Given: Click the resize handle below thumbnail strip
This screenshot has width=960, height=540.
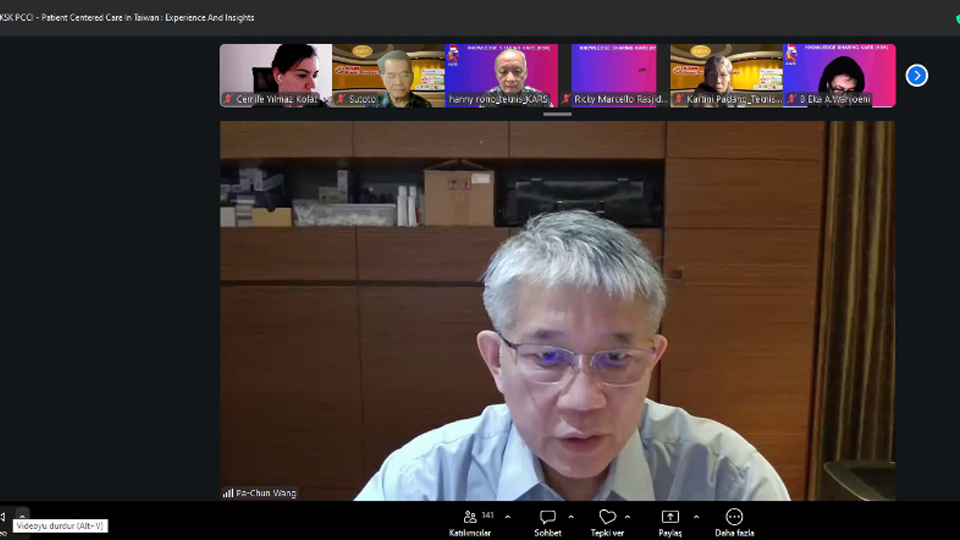Looking at the screenshot, I should click(557, 114).
